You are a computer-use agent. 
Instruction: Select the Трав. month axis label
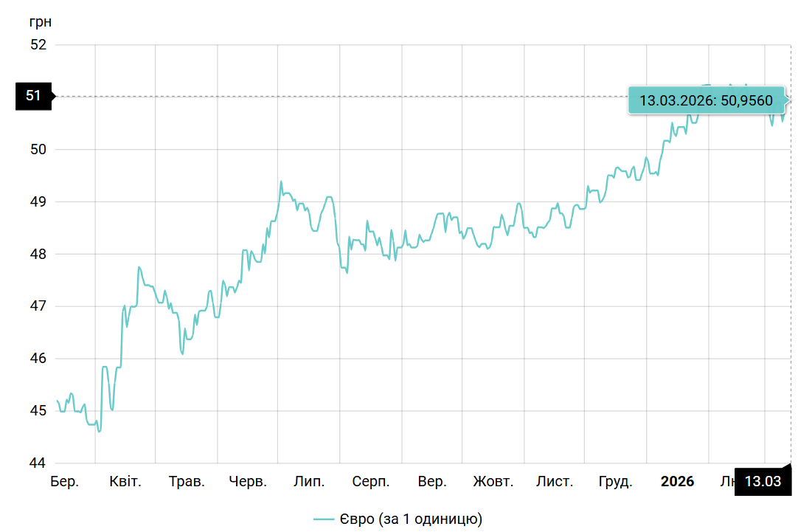coord(187,482)
